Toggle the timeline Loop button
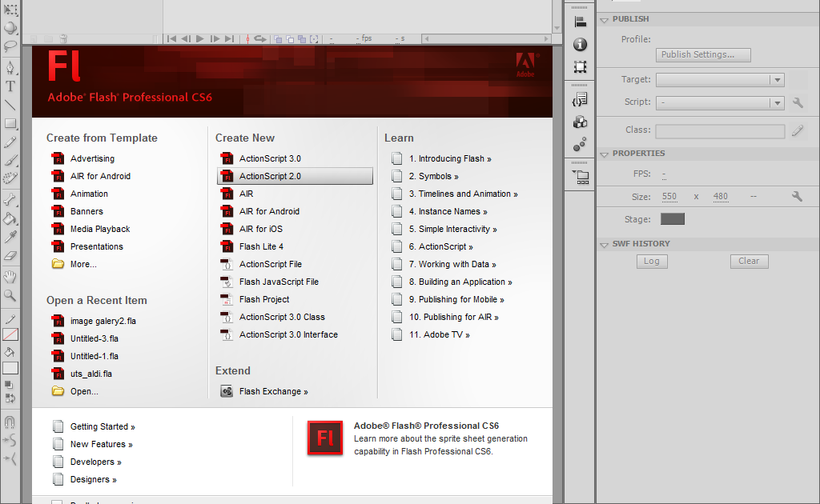This screenshot has width=820, height=504. (x=260, y=38)
